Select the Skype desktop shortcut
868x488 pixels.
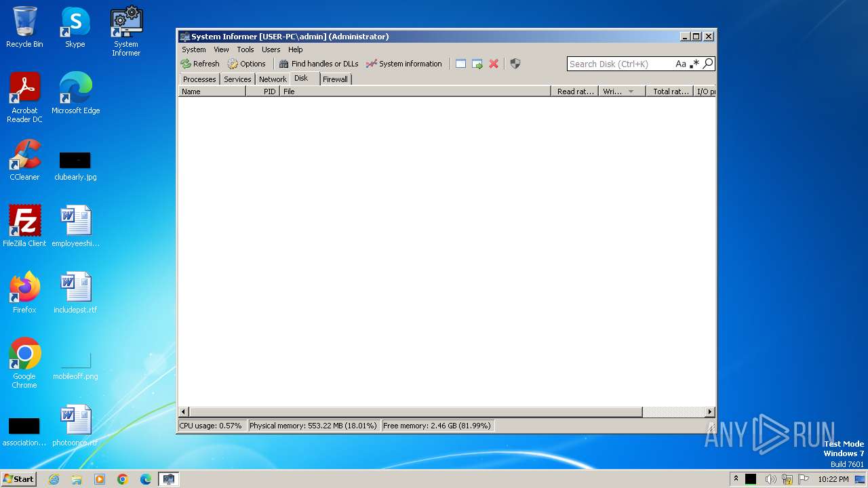click(x=75, y=27)
